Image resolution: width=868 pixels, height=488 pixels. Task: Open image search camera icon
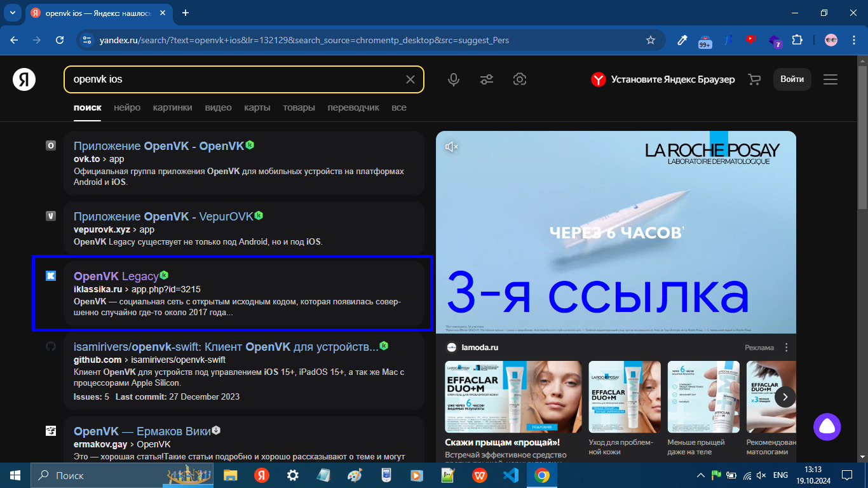pyautogui.click(x=520, y=79)
